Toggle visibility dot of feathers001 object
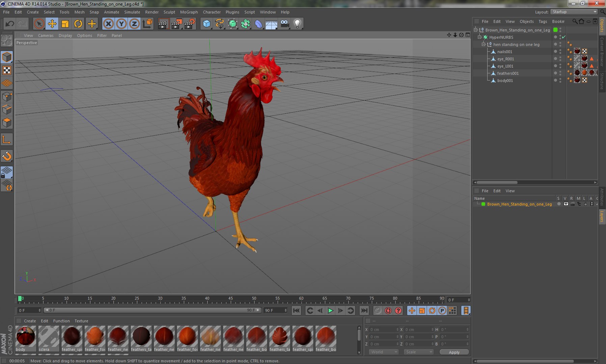The image size is (606, 364). (x=555, y=73)
